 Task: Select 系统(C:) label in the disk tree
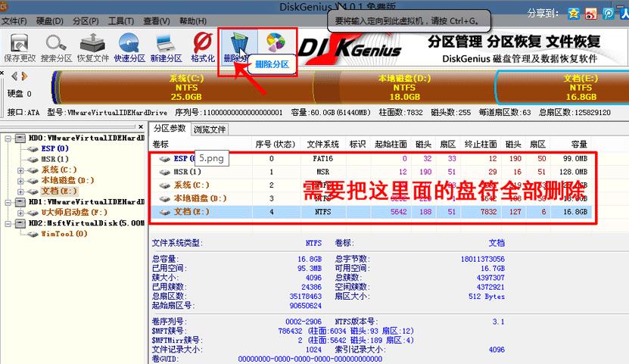point(58,170)
